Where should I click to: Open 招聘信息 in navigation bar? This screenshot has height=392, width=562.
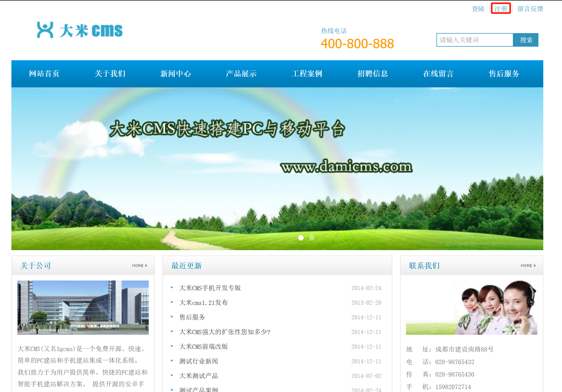click(373, 74)
